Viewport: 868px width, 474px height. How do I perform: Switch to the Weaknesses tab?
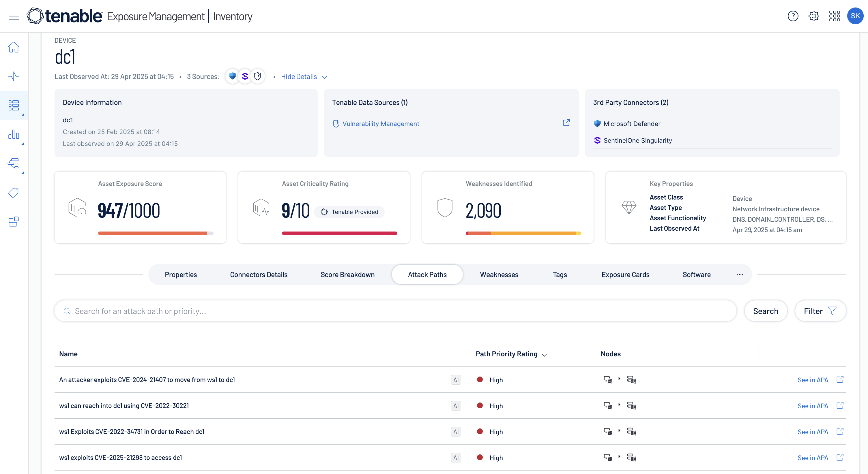coord(499,274)
